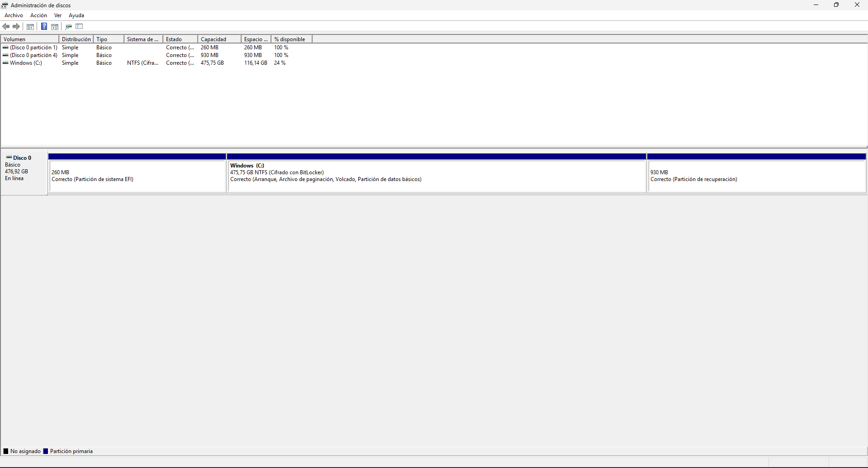Open the Ayuda menu
868x468 pixels.
point(76,15)
